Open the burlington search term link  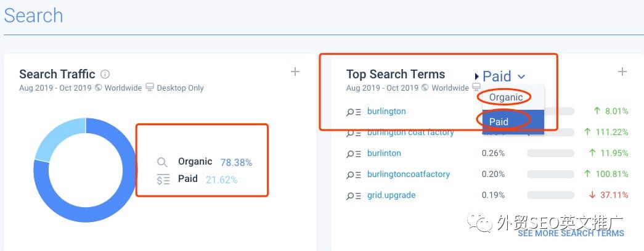(x=386, y=112)
